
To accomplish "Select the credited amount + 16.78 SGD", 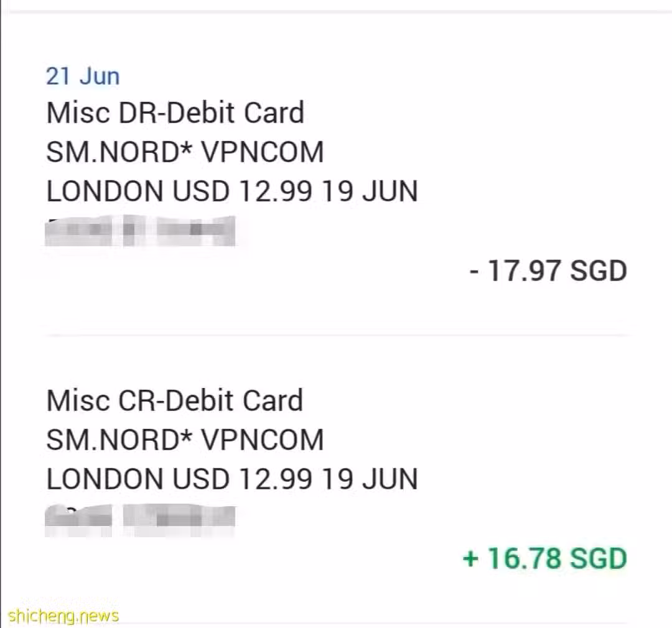I will click(545, 558).
